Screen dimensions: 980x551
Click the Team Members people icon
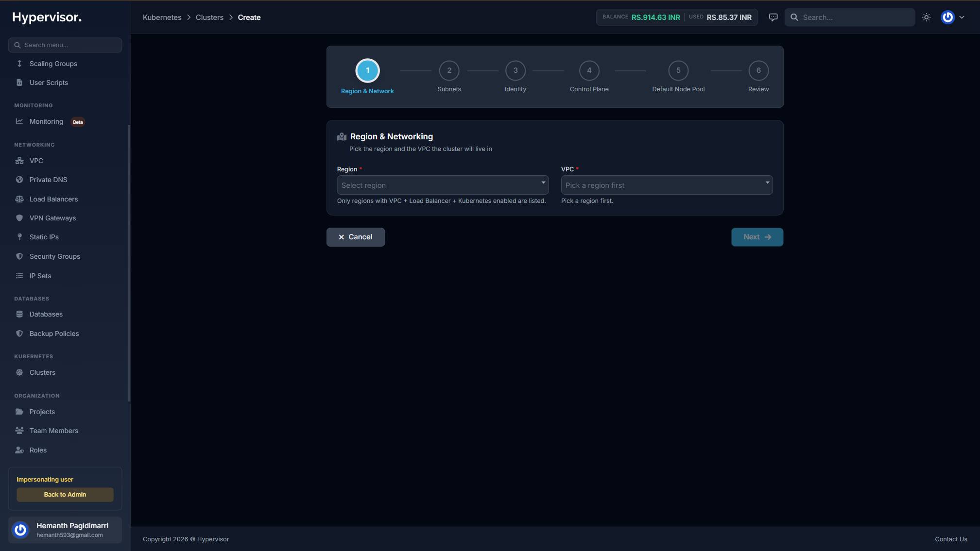(x=19, y=431)
